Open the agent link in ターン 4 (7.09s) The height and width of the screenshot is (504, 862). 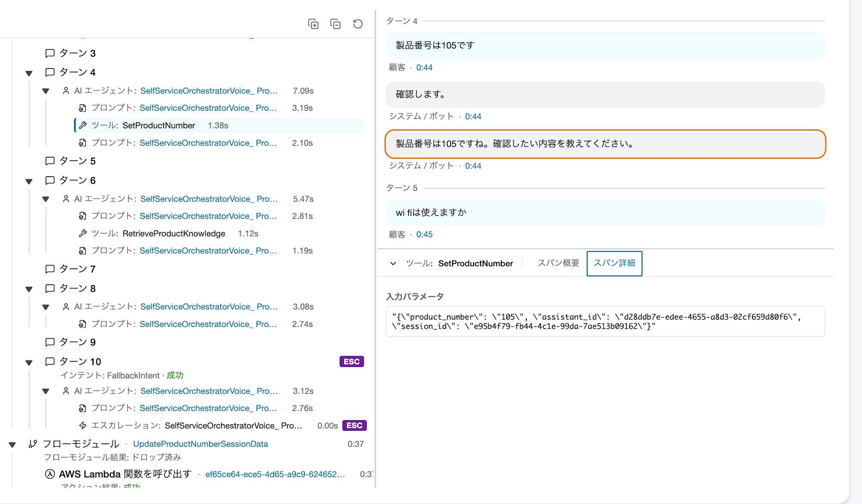pos(209,90)
